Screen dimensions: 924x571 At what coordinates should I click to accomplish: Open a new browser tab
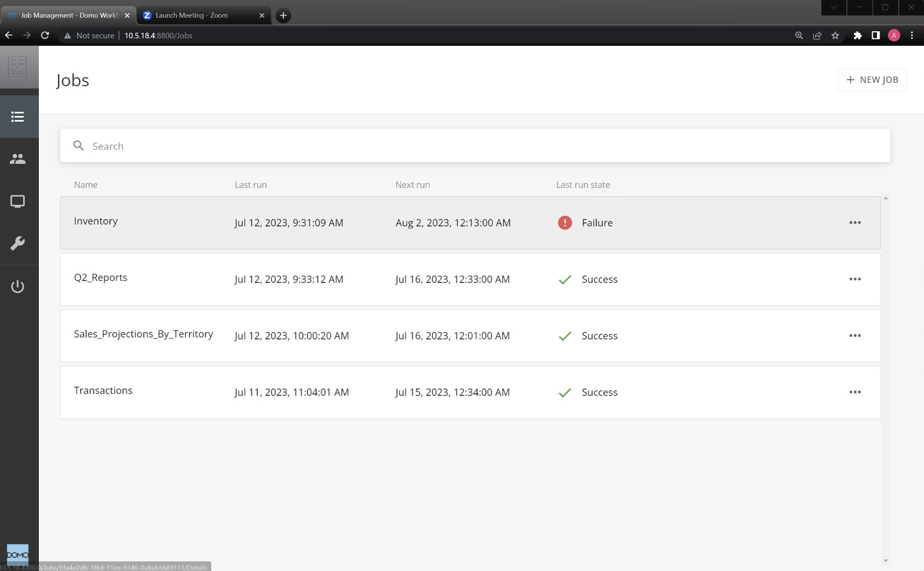(283, 15)
